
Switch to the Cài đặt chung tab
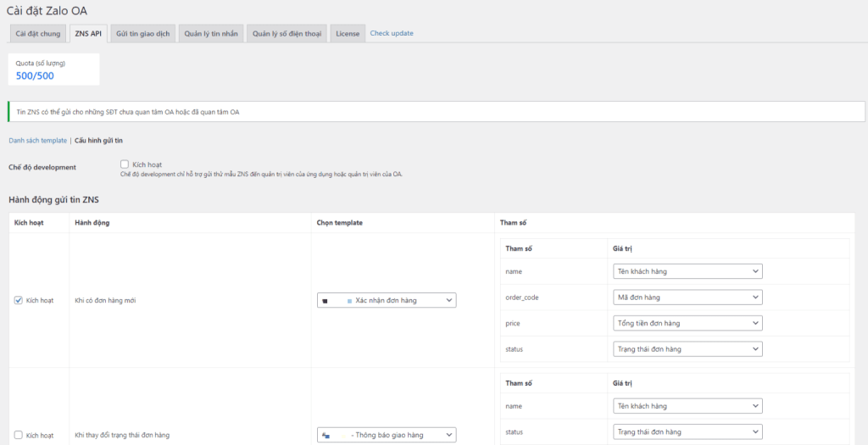pyautogui.click(x=38, y=33)
